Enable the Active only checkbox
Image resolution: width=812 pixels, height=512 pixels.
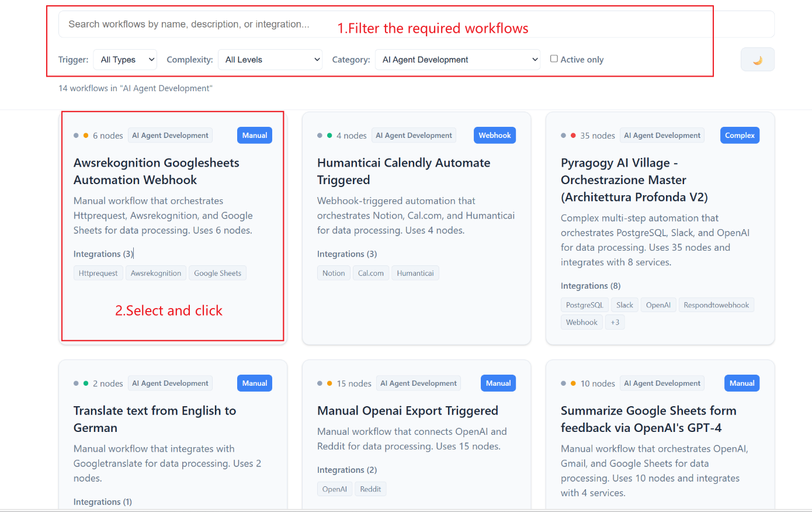click(554, 59)
